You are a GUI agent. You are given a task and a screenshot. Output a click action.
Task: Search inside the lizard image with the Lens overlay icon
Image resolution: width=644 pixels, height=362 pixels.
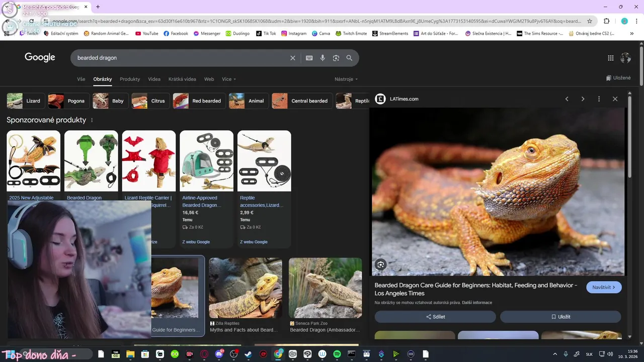coord(381,264)
